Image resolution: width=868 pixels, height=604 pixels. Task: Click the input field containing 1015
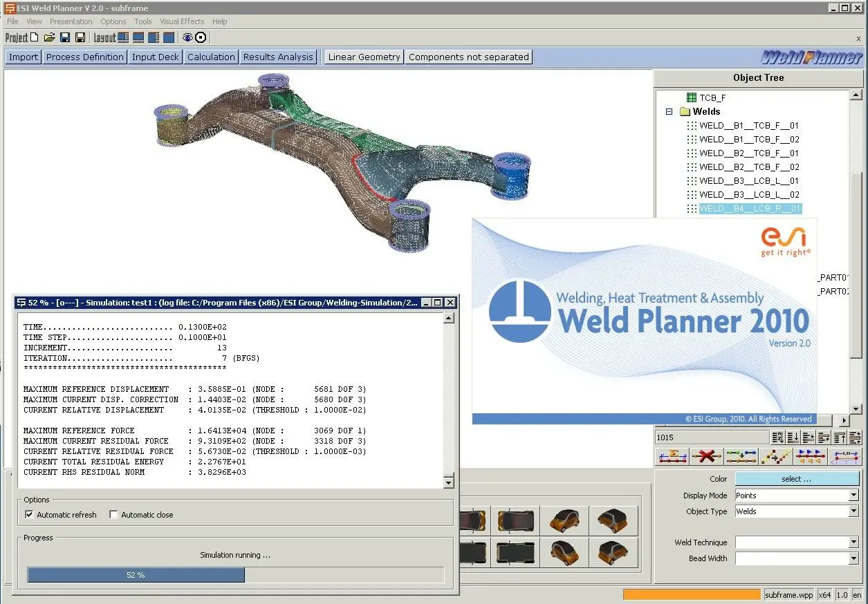[x=712, y=437]
